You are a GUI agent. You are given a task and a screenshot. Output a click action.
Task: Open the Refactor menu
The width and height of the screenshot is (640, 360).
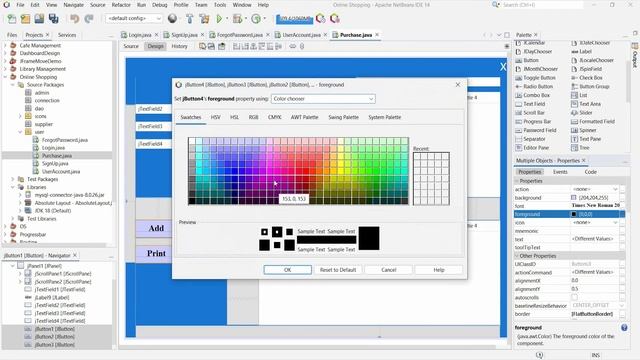point(121,5)
